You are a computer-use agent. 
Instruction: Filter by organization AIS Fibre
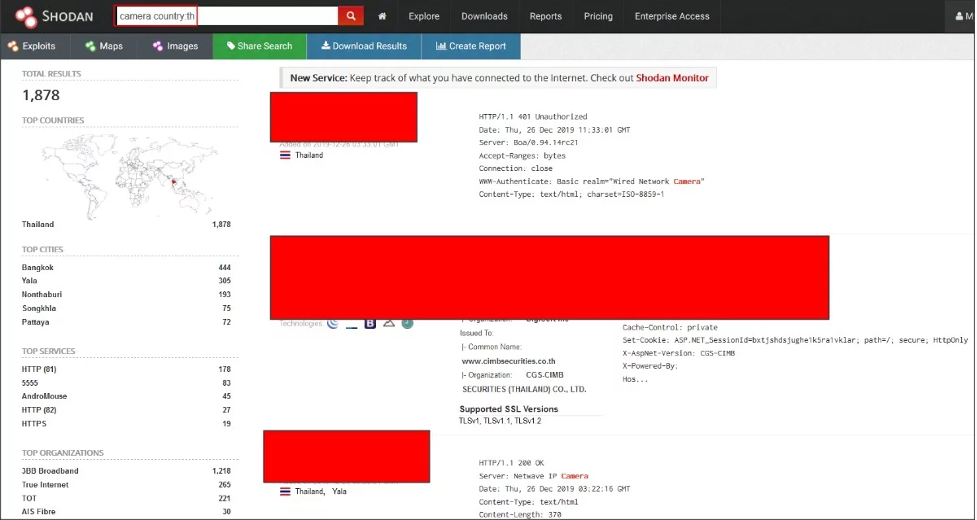coord(39,511)
